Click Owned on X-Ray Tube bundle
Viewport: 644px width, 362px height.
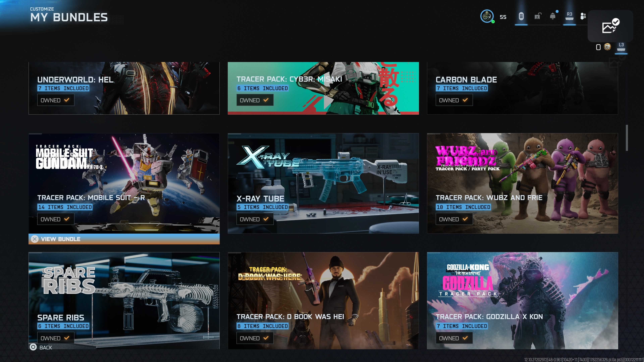pos(255,219)
